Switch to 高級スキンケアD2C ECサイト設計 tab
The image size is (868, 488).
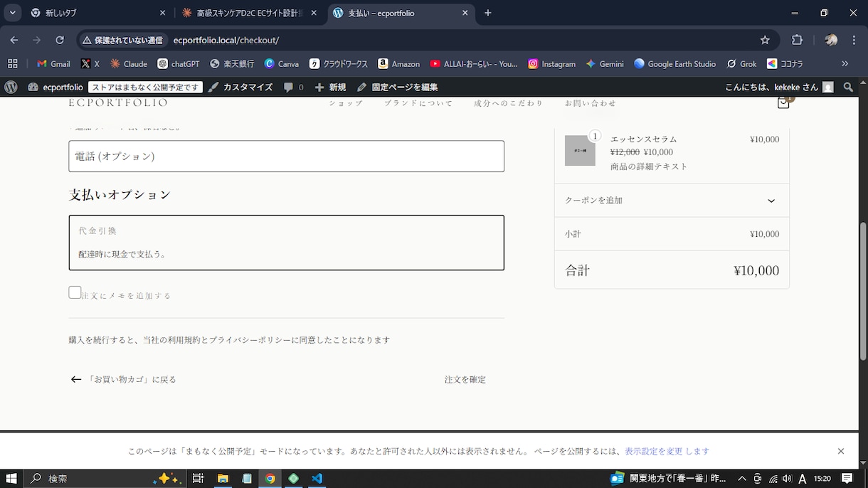coord(249,13)
